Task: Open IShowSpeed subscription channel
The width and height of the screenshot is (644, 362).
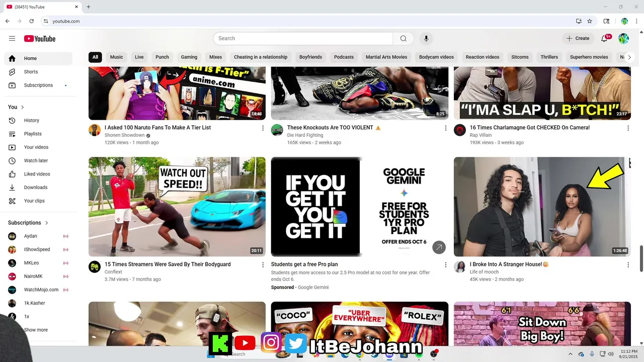Action: (38, 249)
